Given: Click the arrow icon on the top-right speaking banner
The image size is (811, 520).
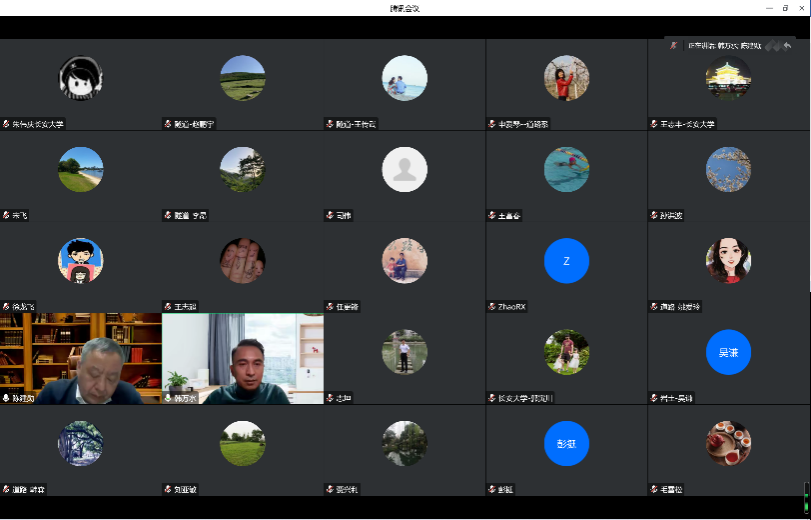Looking at the screenshot, I should (x=788, y=46).
